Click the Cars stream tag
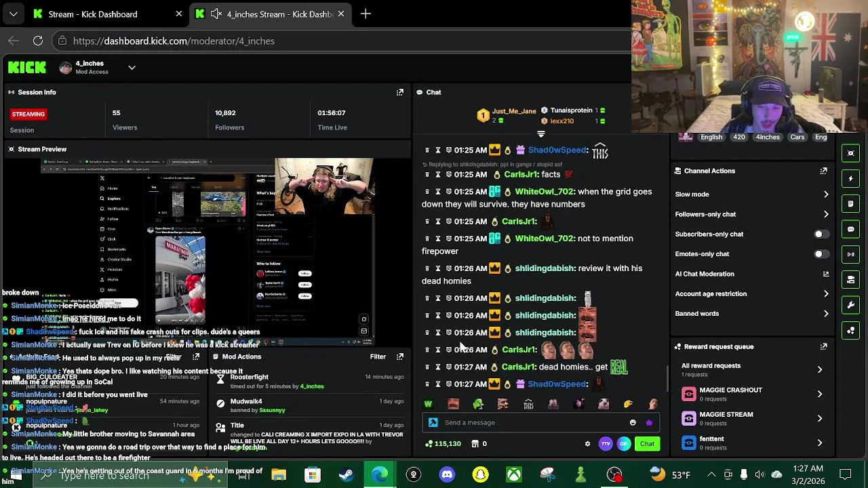This screenshot has width=868, height=488. tap(797, 137)
